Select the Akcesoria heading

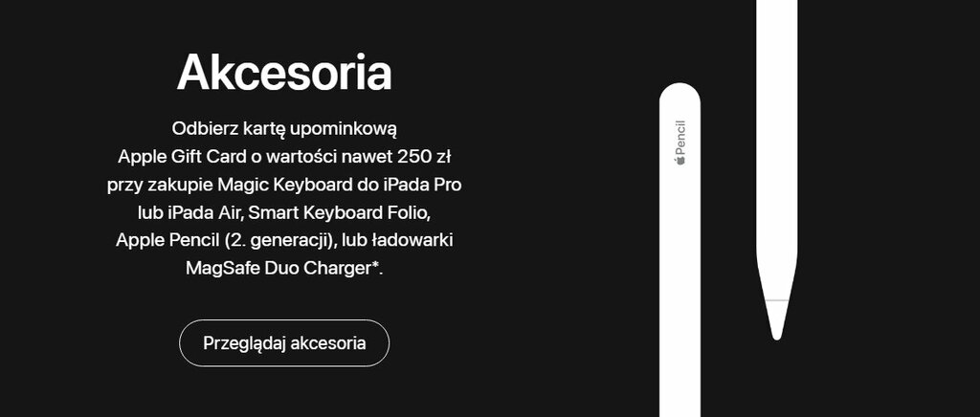point(284,73)
